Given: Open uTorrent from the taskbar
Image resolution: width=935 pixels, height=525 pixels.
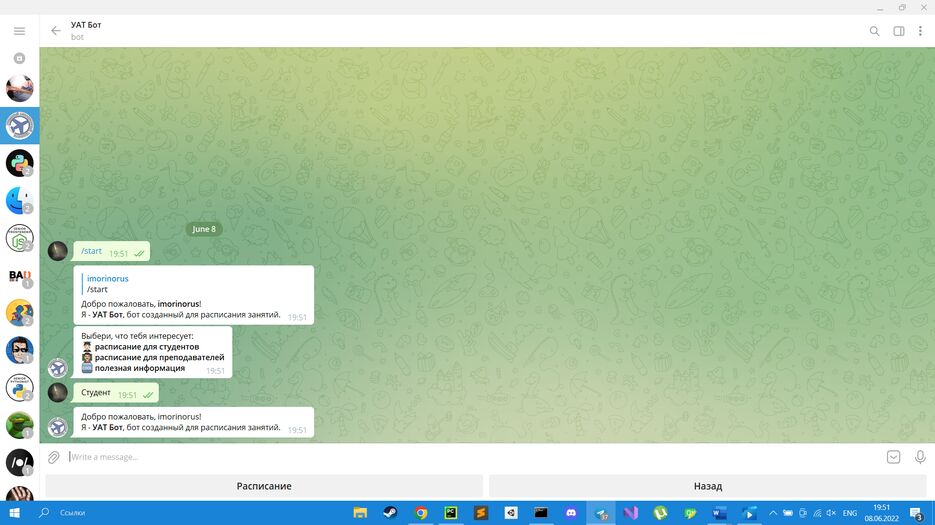Looking at the screenshot, I should 660,513.
